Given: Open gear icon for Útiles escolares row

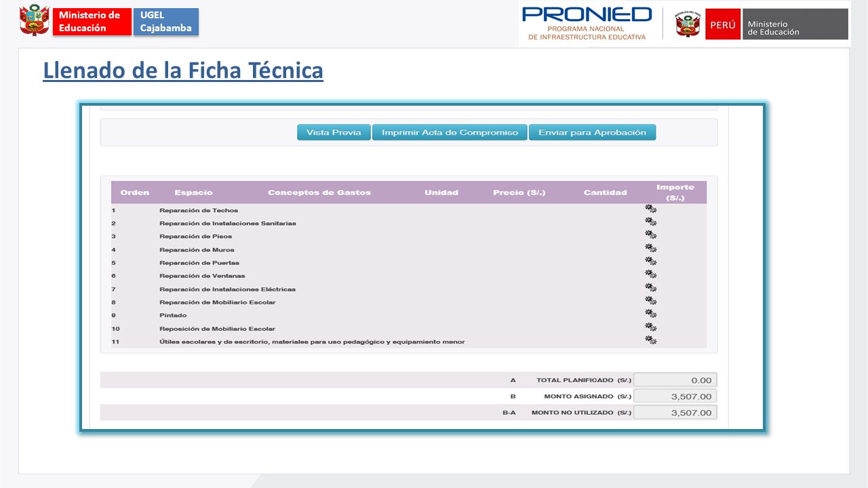Looking at the screenshot, I should point(651,340).
